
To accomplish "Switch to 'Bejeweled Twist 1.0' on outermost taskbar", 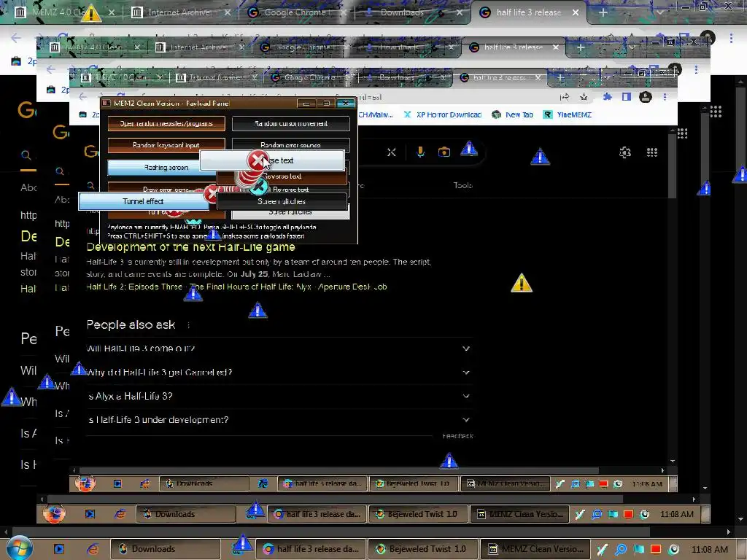I will [x=422, y=549].
